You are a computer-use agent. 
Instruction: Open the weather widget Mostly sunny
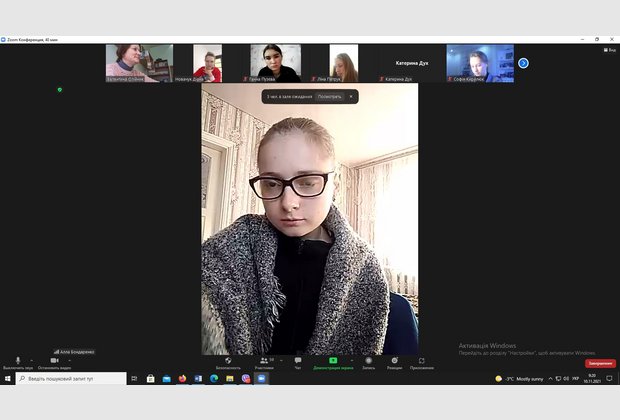tap(519, 379)
